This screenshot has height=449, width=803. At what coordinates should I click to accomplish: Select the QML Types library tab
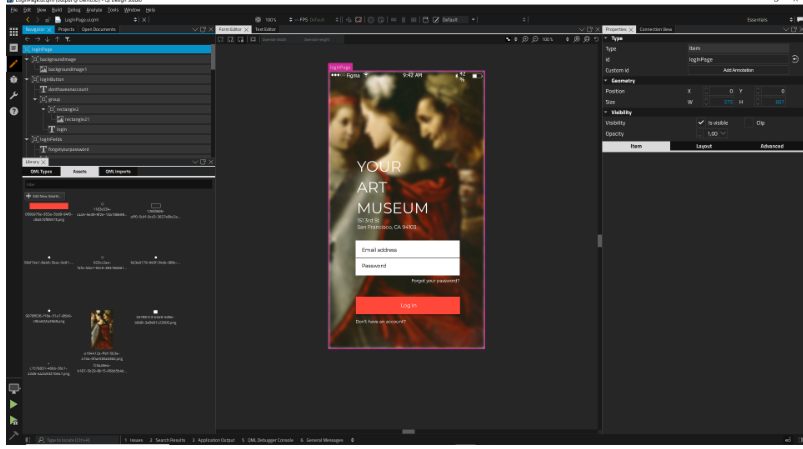41,172
